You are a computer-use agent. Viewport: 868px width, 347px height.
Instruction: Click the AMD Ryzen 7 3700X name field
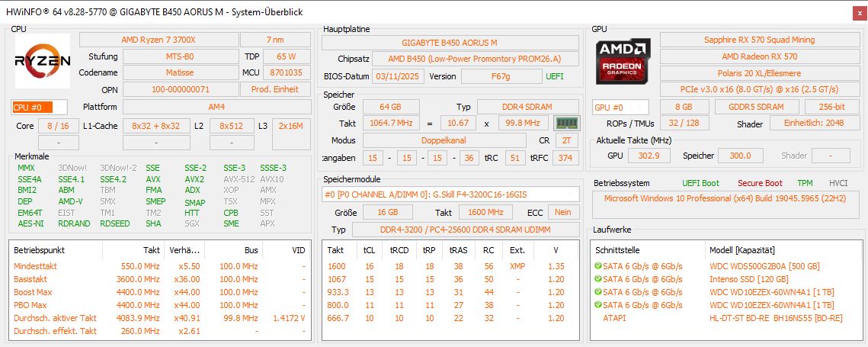point(159,40)
